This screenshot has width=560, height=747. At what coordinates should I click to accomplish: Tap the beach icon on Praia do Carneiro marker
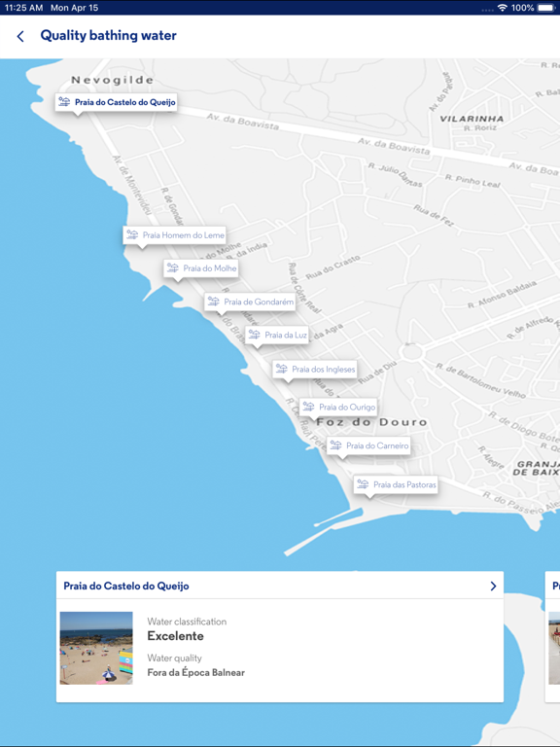coord(335,445)
